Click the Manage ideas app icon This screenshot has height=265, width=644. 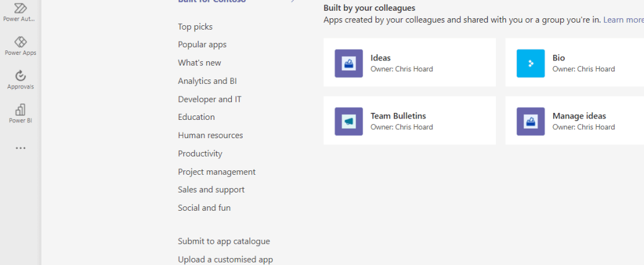531,121
